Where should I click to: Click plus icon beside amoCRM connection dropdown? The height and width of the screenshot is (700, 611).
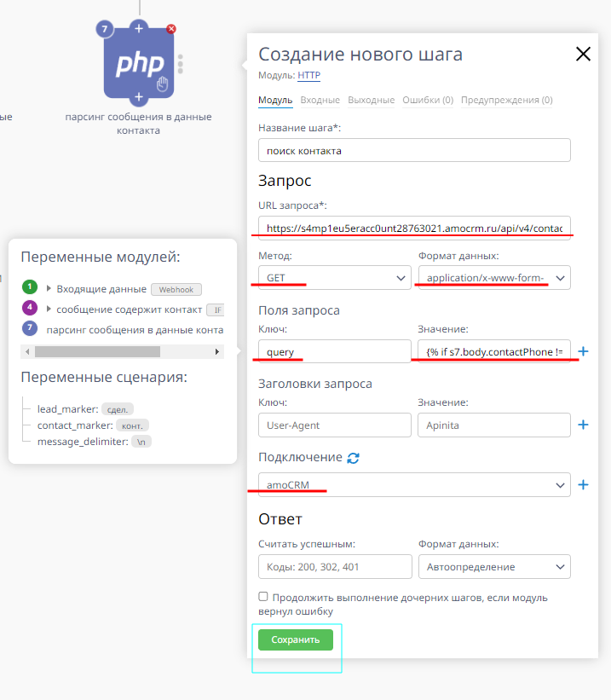pos(583,484)
